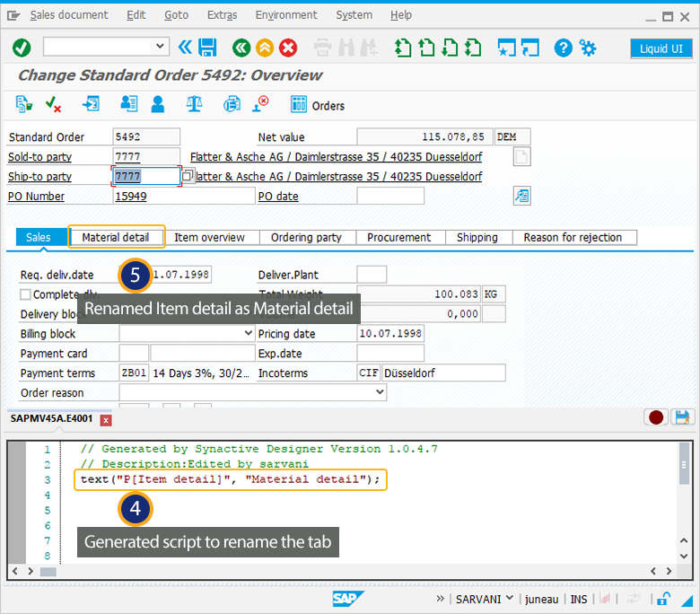Toggle the Complete dlv. checkbox
Screen dimensions: 700x614
25,294
